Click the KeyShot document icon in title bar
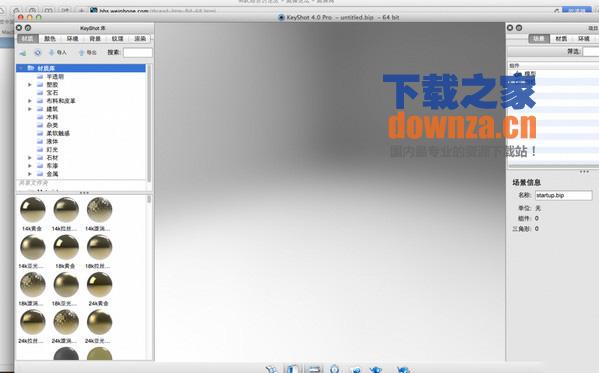 coord(282,17)
